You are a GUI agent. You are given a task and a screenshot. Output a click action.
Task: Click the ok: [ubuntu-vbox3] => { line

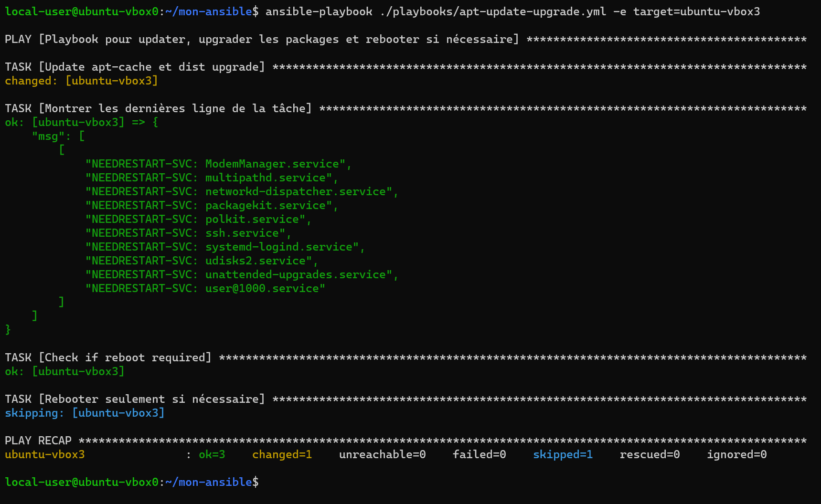[81, 122]
